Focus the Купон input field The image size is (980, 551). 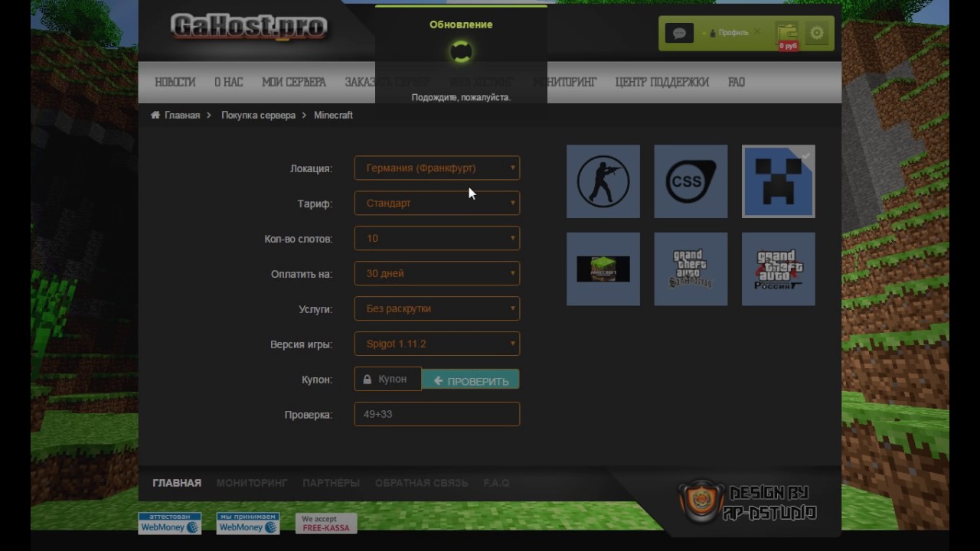pos(388,380)
